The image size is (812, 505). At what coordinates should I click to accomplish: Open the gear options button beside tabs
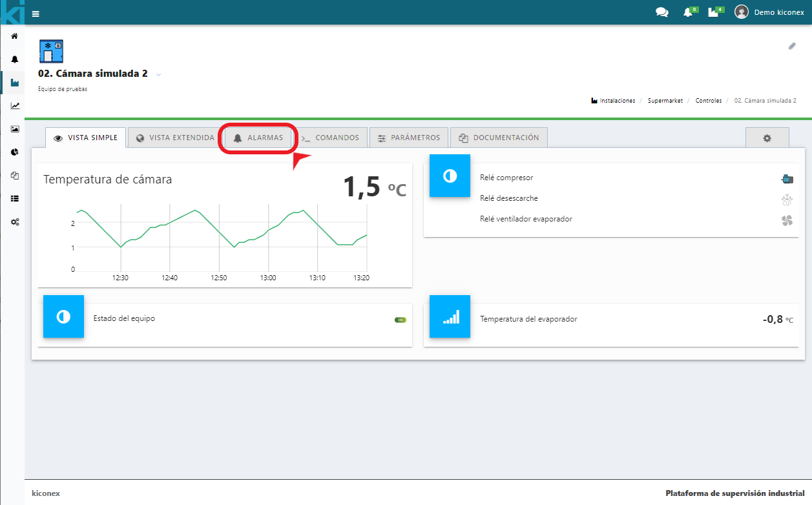767,138
